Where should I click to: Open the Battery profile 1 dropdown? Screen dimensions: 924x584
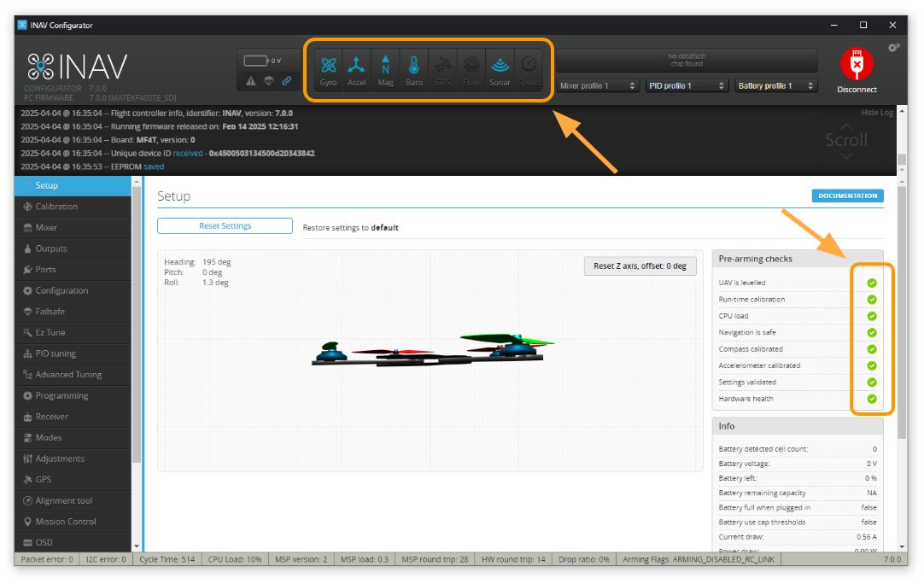[x=776, y=86]
